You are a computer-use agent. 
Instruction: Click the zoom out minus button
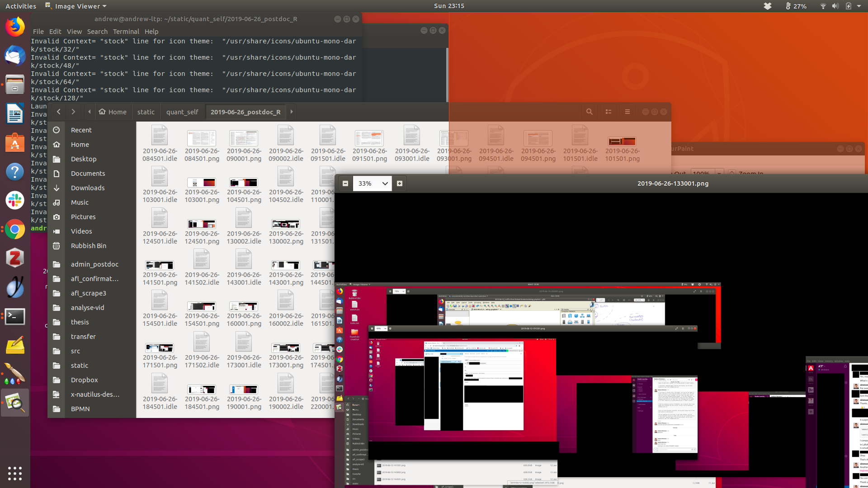[345, 183]
